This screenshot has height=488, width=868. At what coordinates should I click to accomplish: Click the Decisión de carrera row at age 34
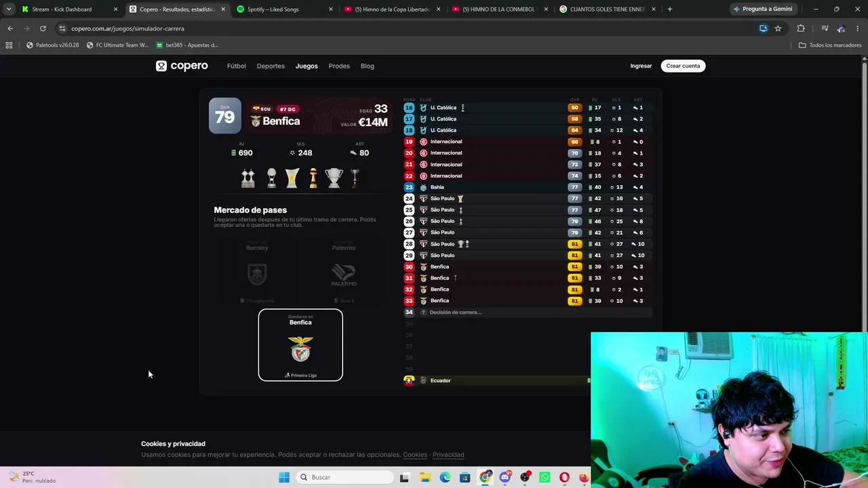528,312
